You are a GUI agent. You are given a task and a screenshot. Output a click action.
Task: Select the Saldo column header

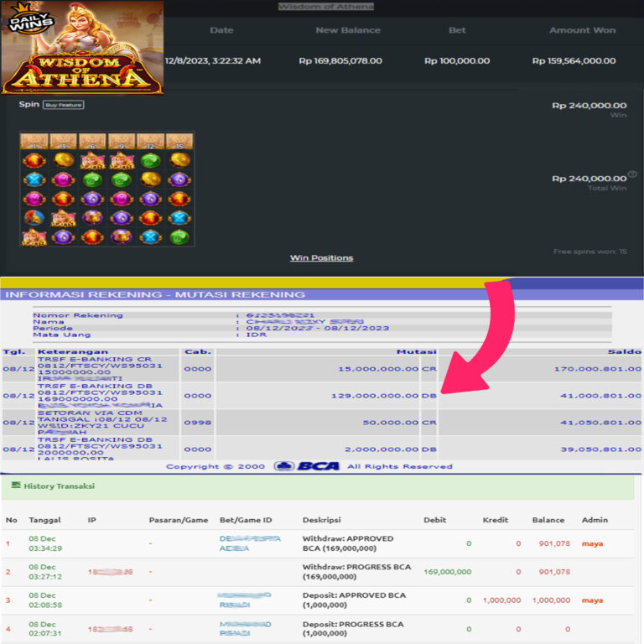click(x=625, y=352)
